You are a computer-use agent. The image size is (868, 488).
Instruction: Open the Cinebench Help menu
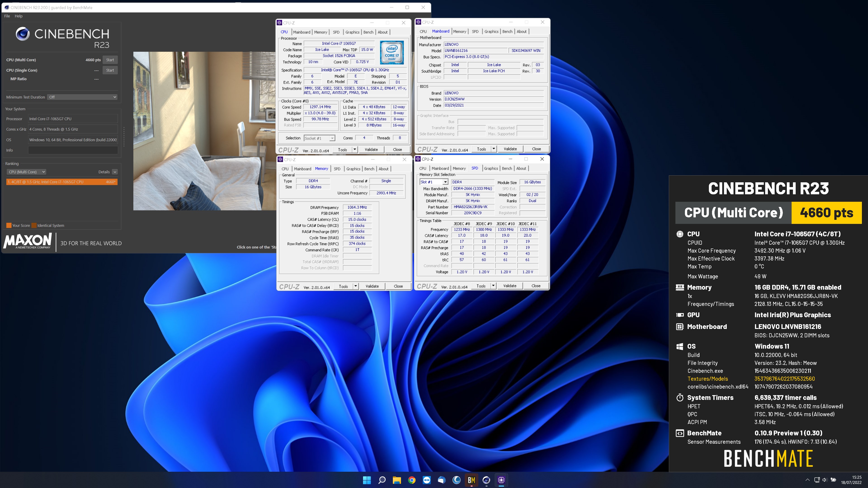pyautogui.click(x=19, y=16)
